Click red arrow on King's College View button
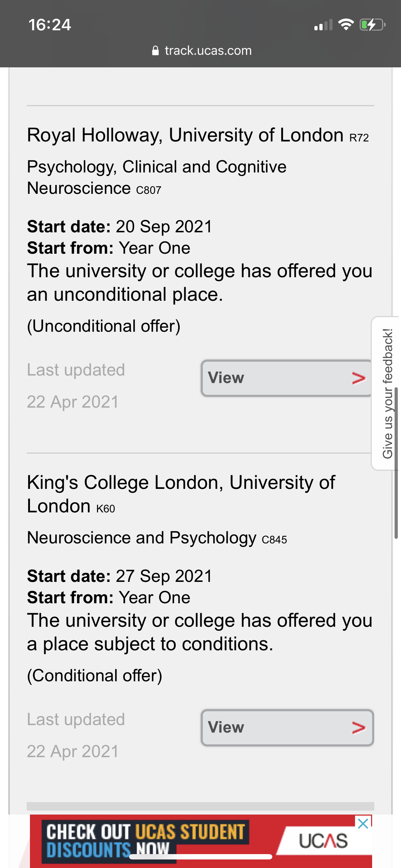 click(359, 728)
